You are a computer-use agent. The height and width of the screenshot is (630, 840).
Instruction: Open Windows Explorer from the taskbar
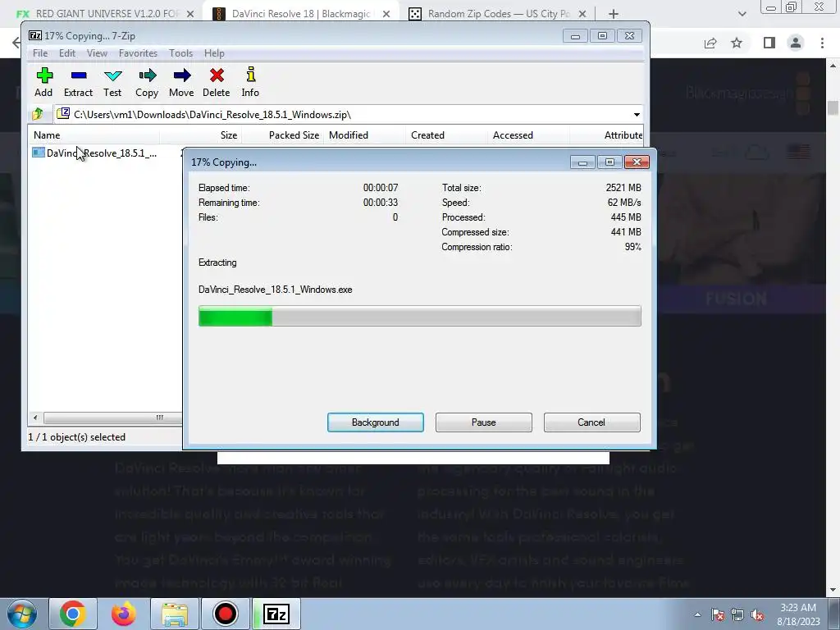point(175,614)
